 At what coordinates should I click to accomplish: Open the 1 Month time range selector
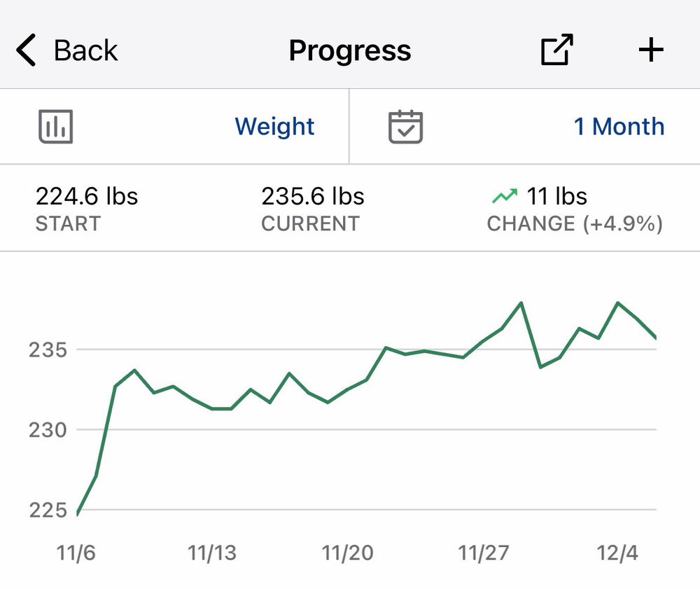tap(619, 126)
